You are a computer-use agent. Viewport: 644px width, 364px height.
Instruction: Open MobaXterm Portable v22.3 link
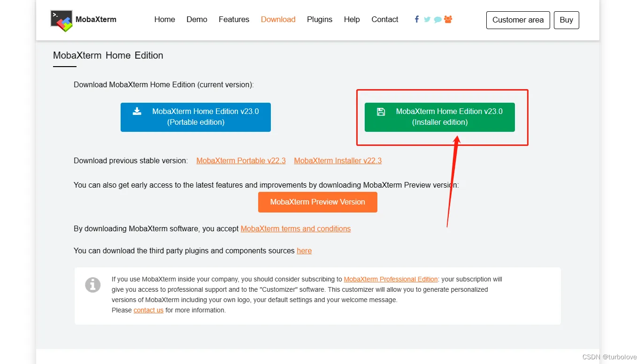tap(241, 160)
